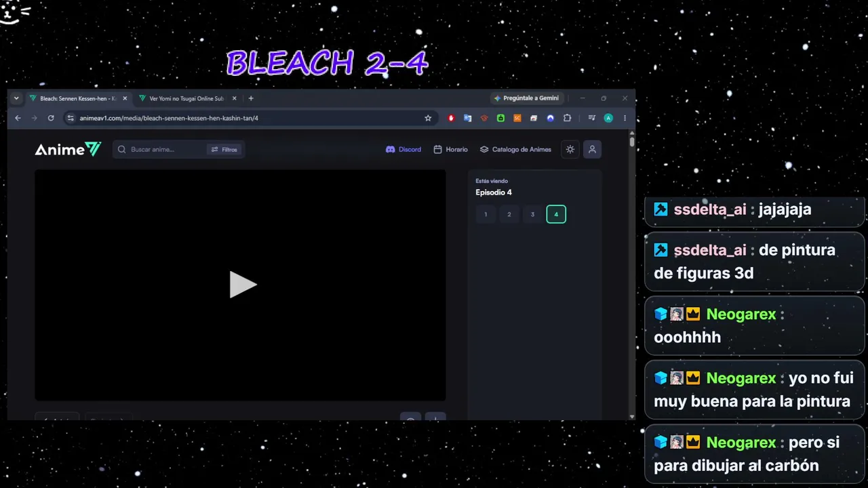Open the Chrome profile avatar
The width and height of the screenshot is (868, 488).
pos(608,118)
